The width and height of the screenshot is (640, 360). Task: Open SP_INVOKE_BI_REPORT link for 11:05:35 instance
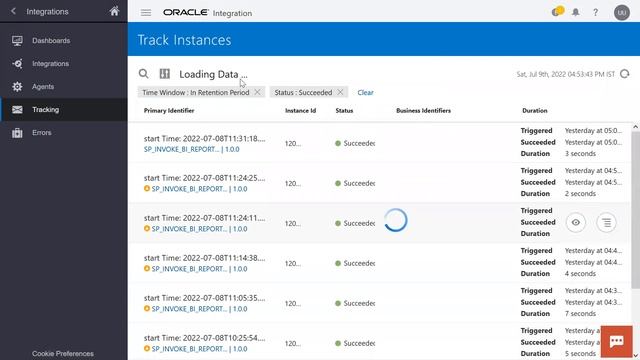(199, 309)
